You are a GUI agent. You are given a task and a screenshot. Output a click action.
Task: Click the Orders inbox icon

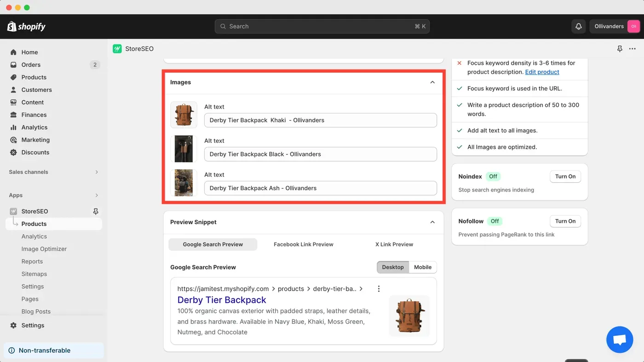point(13,65)
